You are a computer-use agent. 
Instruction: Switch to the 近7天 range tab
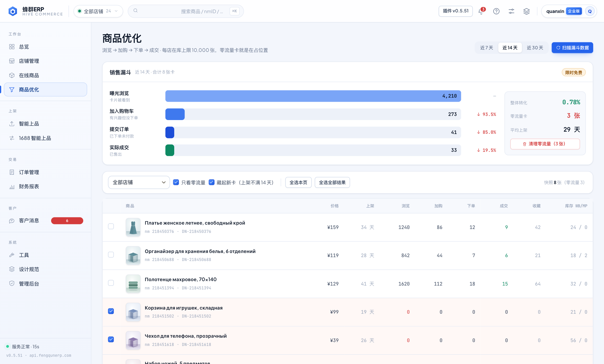pyautogui.click(x=487, y=48)
